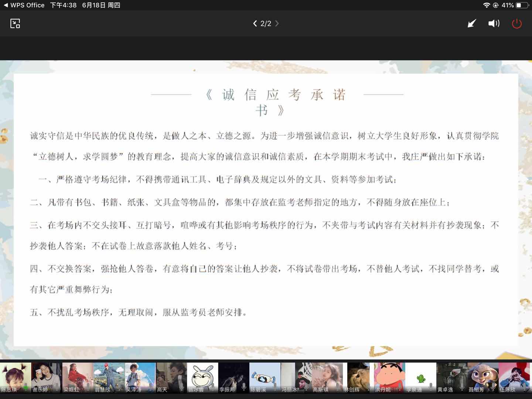Tap the exit full-screen icon at top left

tap(15, 24)
